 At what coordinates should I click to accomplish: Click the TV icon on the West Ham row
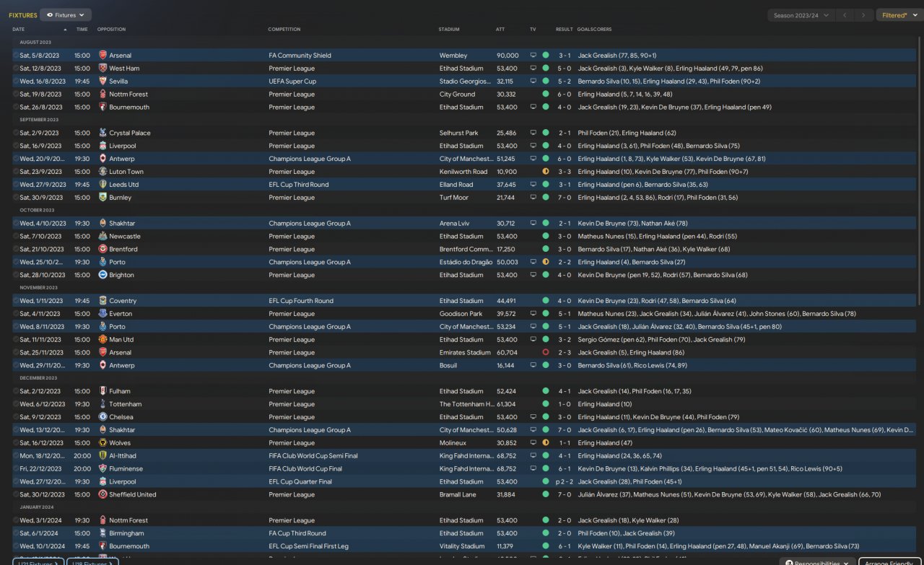(x=533, y=69)
